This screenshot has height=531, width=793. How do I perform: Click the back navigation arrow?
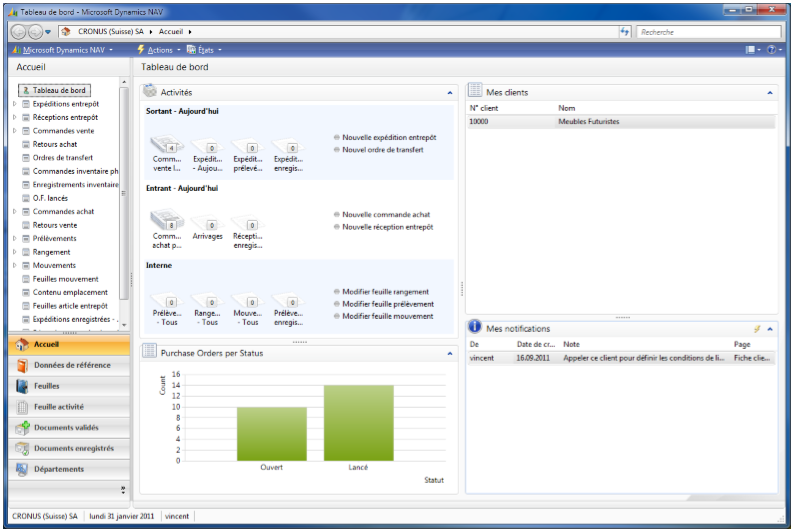[x=19, y=32]
